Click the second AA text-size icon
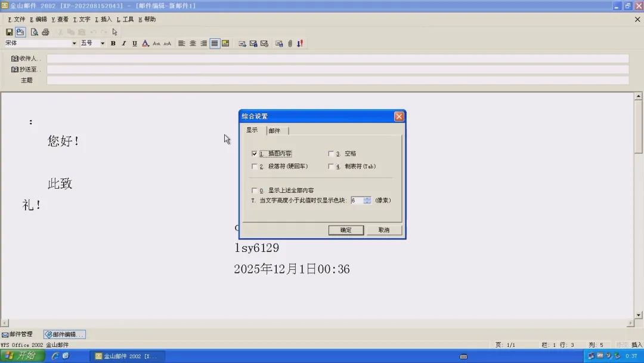 tap(167, 43)
